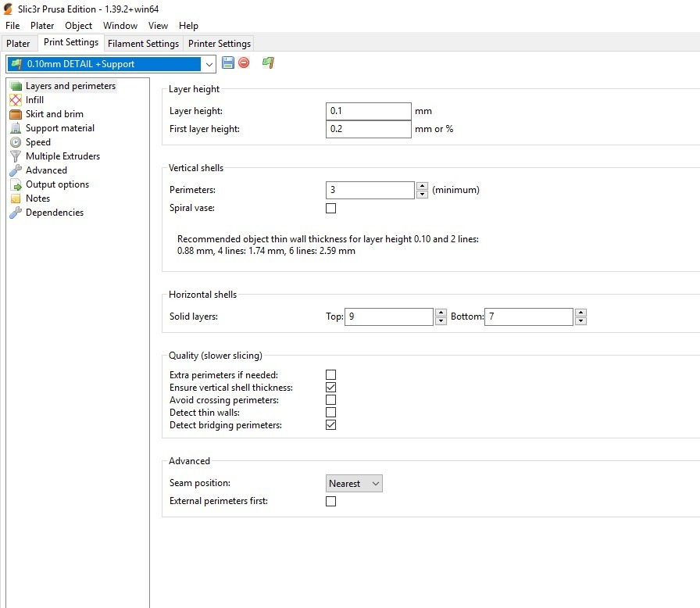The image size is (700, 608).
Task: Go to the Output options page
Action: [x=57, y=184]
